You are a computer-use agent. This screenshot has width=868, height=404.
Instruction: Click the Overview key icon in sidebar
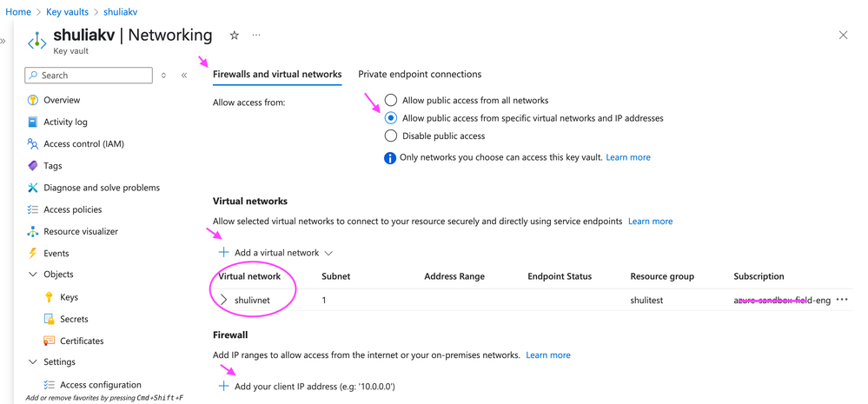tap(33, 100)
